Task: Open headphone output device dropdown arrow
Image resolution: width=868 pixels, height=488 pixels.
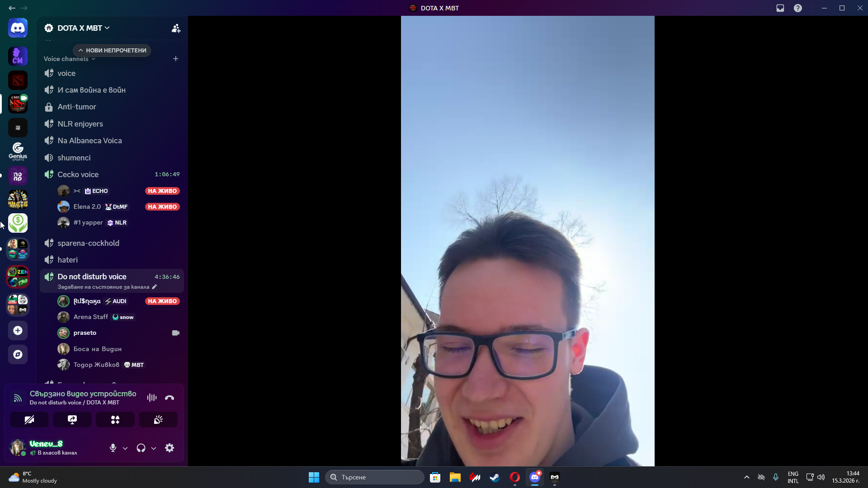Action: [x=154, y=448]
